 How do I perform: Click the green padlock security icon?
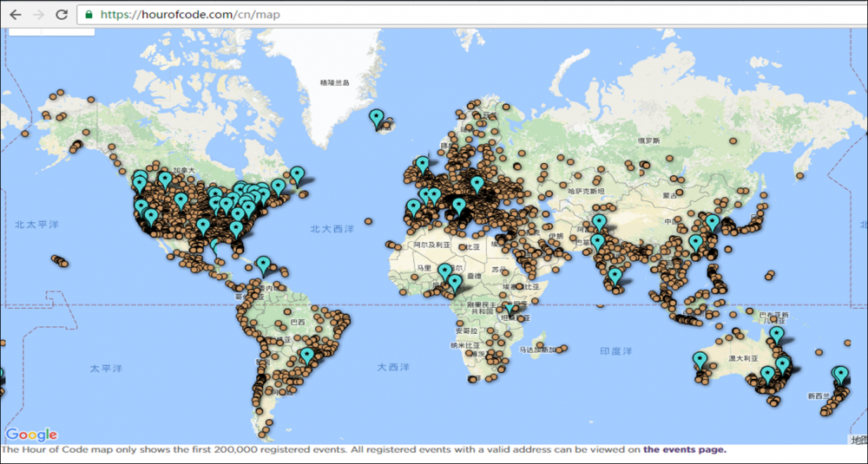click(x=89, y=15)
